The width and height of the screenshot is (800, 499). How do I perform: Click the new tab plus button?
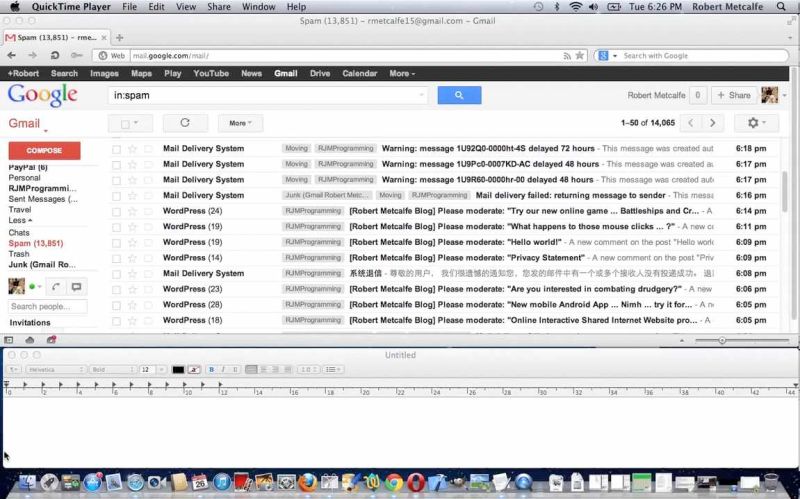(119, 37)
